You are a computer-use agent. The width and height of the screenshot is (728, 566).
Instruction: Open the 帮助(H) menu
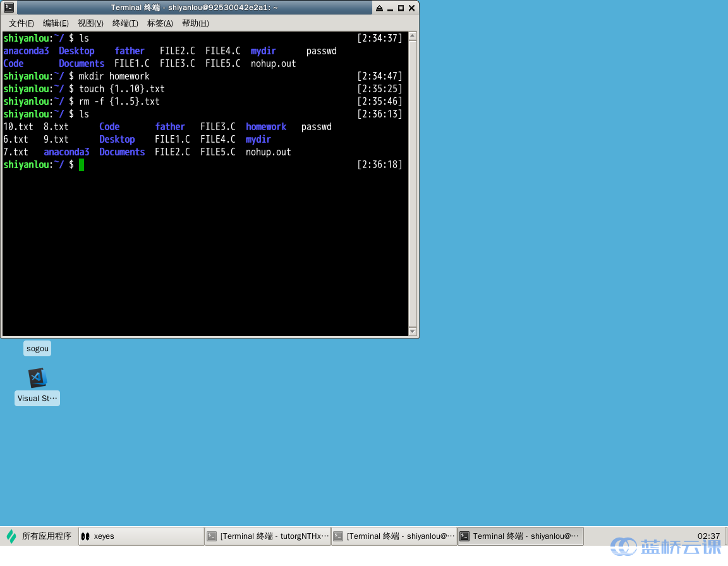pyautogui.click(x=195, y=23)
